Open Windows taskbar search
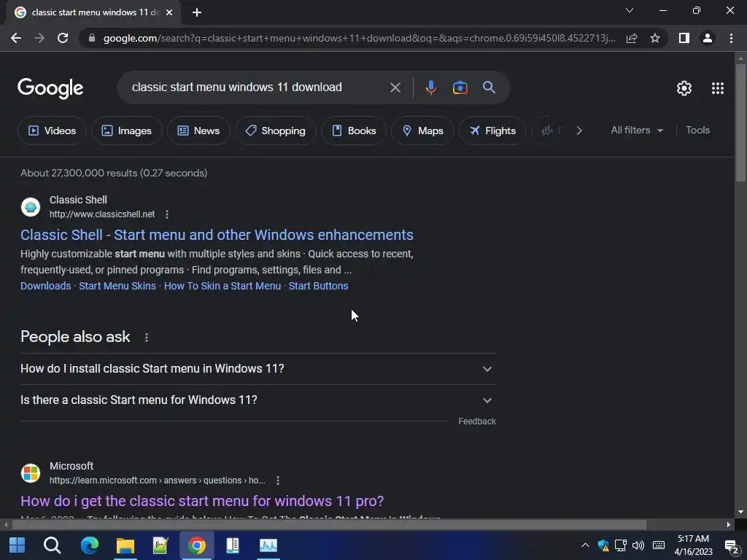 coord(53,545)
